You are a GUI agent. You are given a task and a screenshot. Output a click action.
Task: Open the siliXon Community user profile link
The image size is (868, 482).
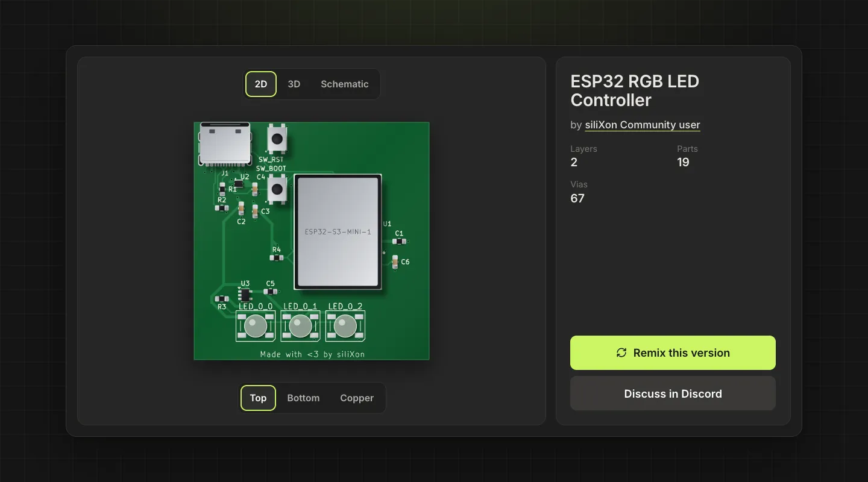tap(643, 125)
